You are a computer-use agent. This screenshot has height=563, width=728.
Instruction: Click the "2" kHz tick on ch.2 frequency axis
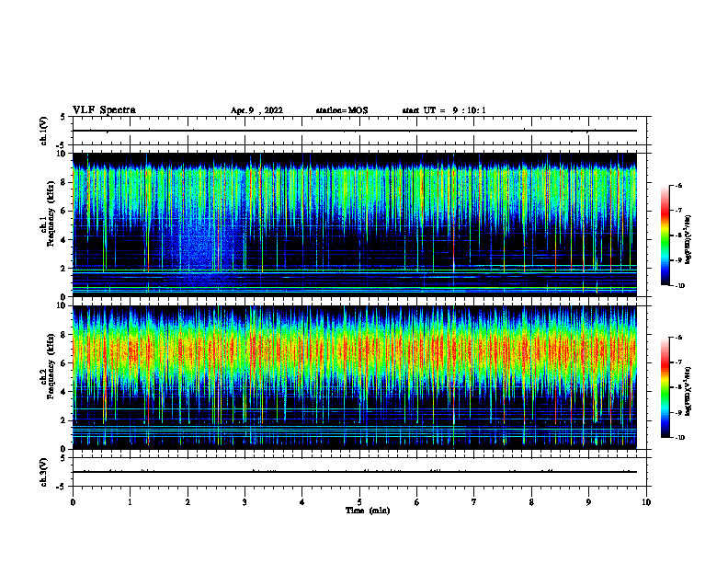64,420
